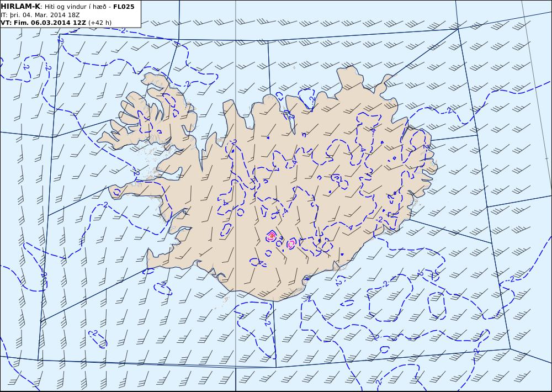Click the '(+42 h)' forecast offset text
Image resolution: width=552 pixels, height=392 pixels.
click(100, 23)
